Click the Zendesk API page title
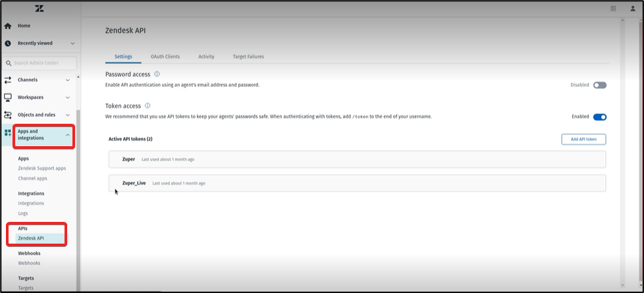Image resolution: width=644 pixels, height=293 pixels. pyautogui.click(x=125, y=30)
